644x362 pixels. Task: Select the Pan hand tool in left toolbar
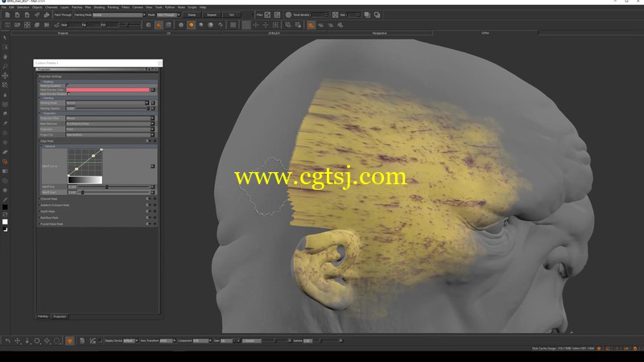point(5,56)
